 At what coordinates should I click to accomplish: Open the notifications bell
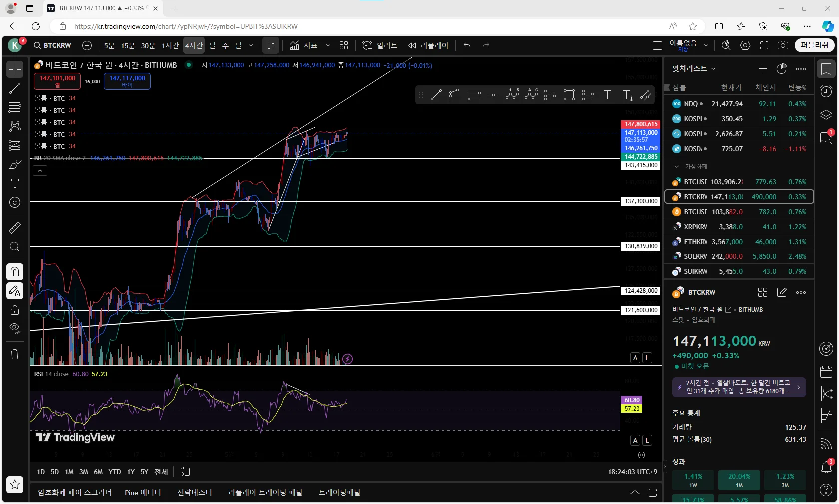(826, 467)
